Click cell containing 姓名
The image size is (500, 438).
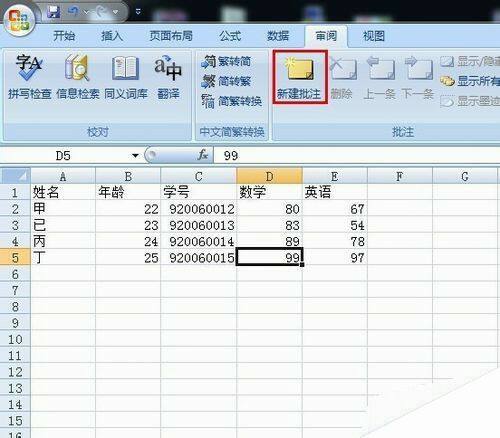click(63, 192)
